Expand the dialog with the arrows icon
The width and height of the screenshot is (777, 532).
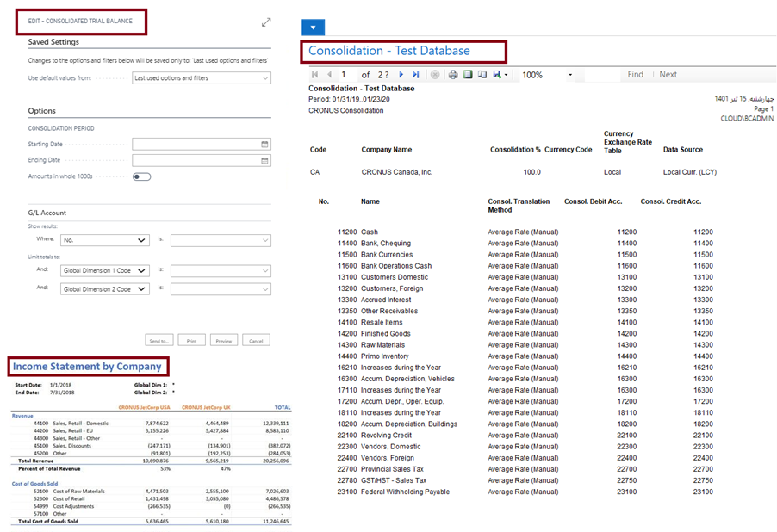266,22
